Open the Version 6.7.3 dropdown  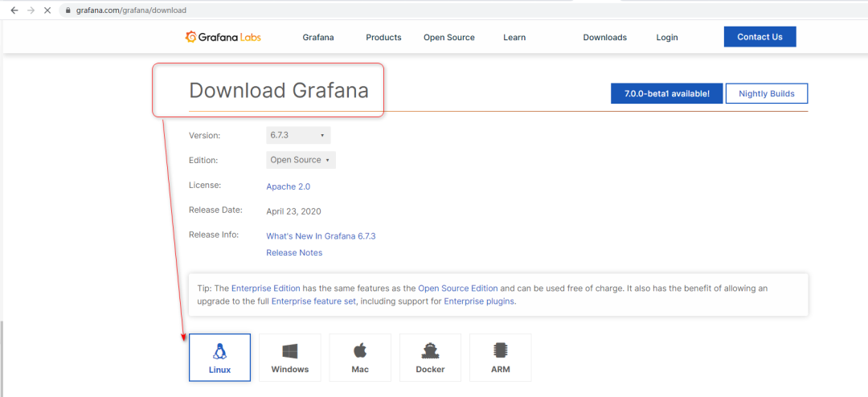point(298,135)
